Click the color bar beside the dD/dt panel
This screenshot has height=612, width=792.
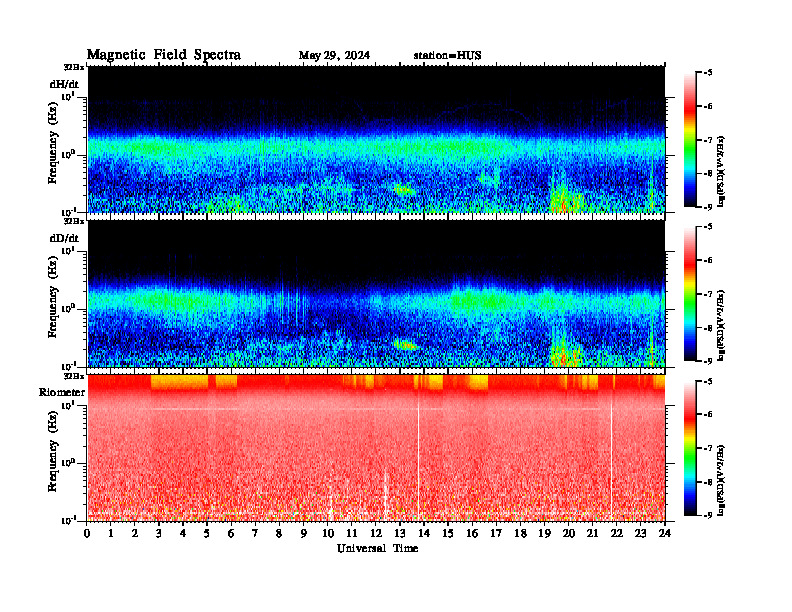point(690,294)
